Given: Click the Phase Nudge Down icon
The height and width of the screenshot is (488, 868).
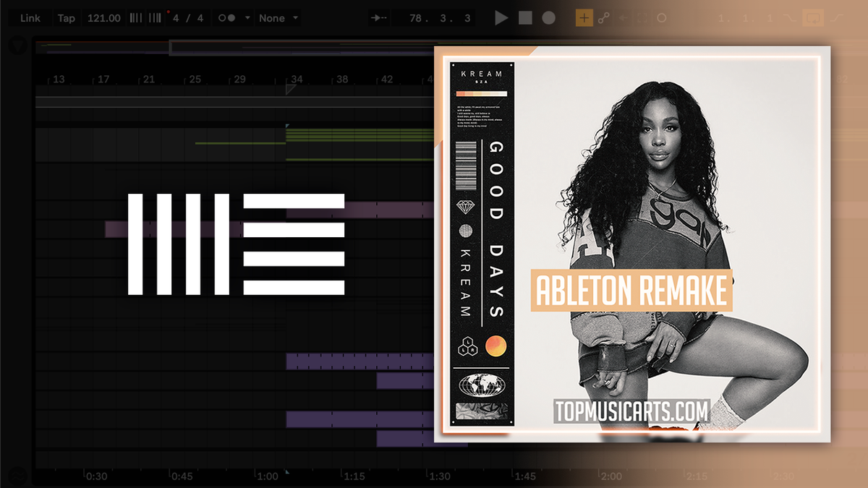Looking at the screenshot, I should (135, 18).
